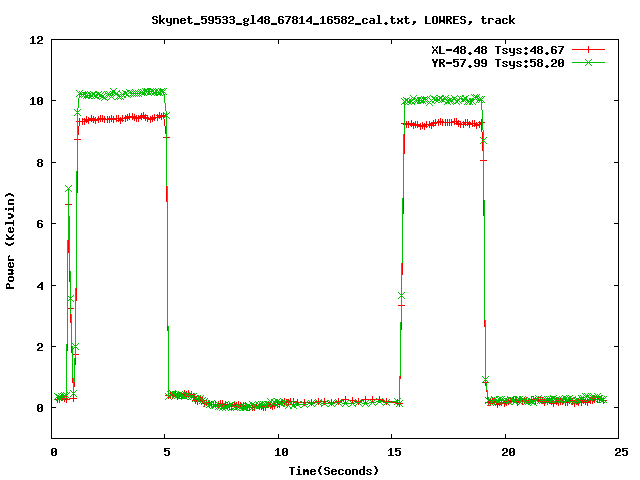Click the green data spike near 7 Kelvin
640x480 pixels.
[x=68, y=189]
